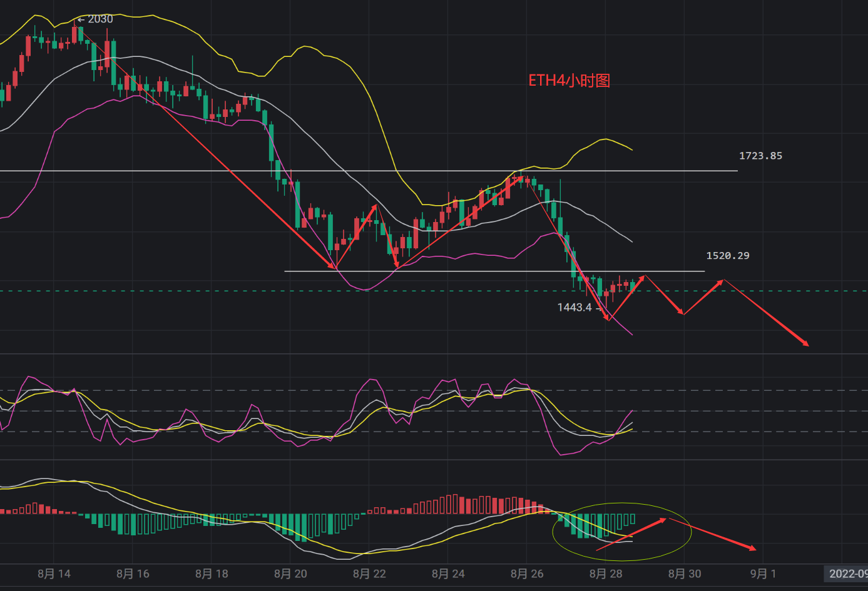Select the 8月 28 date on time axis
The image size is (868, 591).
(606, 573)
